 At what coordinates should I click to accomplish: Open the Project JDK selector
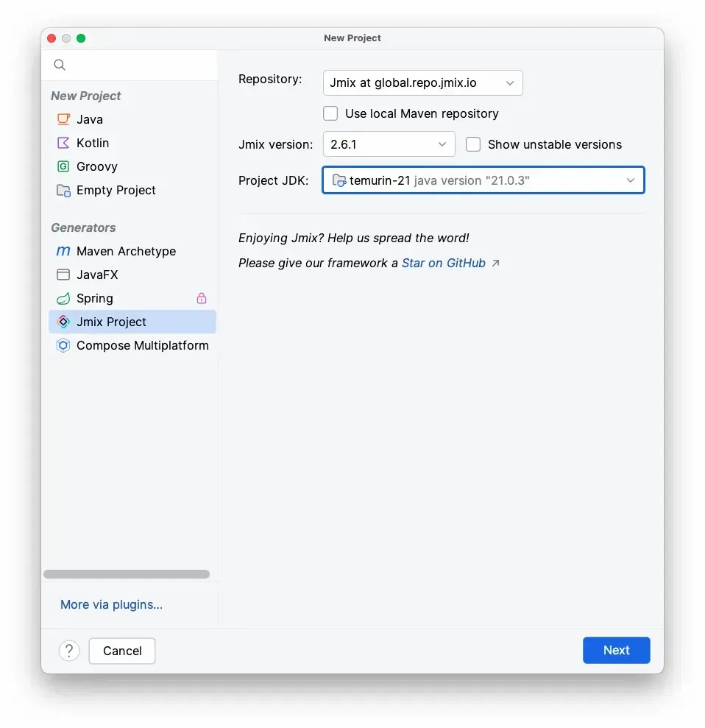coord(483,180)
